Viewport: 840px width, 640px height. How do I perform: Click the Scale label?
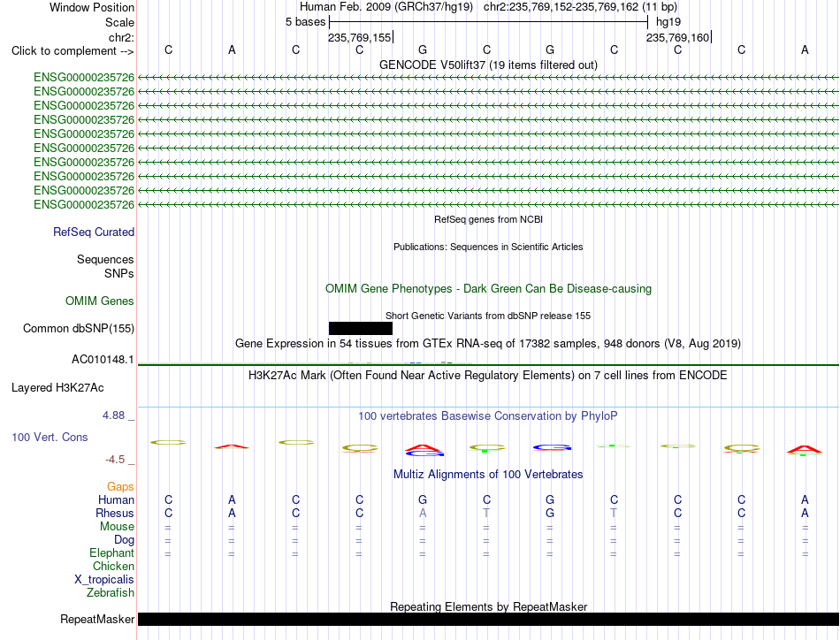(x=119, y=22)
